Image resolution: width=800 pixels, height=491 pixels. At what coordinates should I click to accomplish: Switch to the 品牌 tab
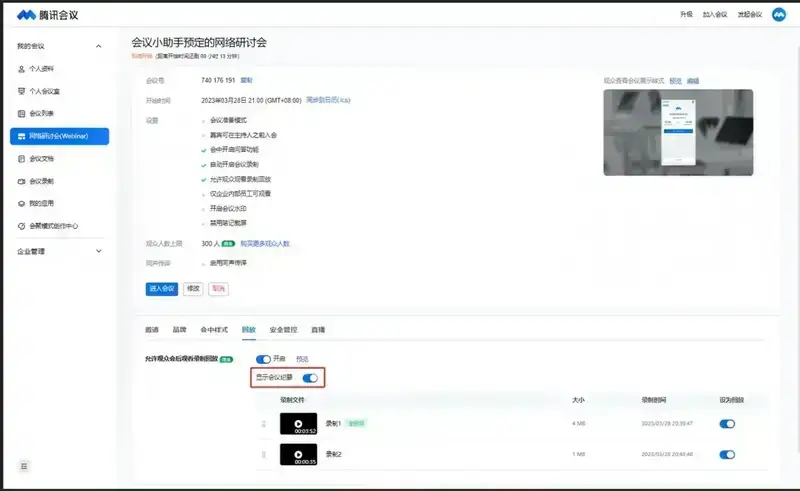[x=180, y=330]
